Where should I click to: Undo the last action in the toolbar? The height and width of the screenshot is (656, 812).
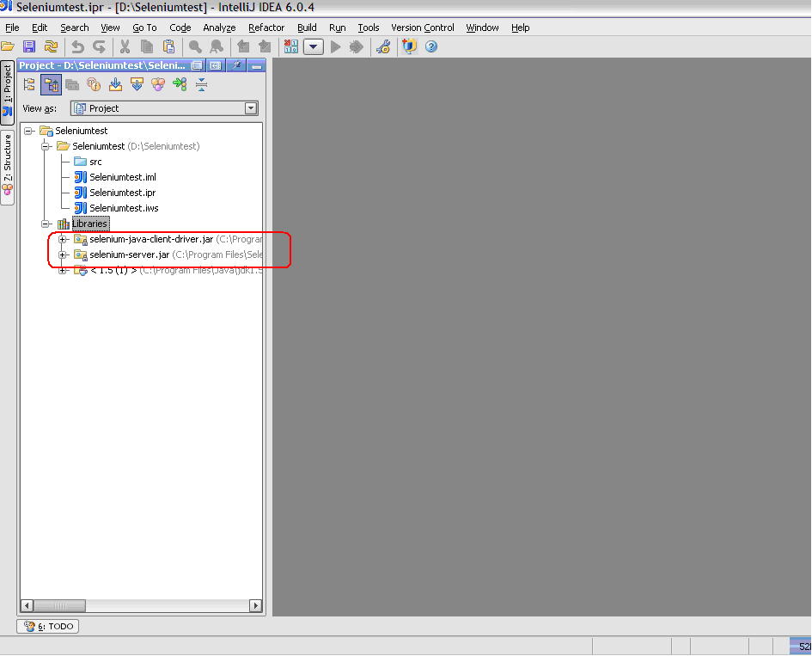[x=77, y=46]
